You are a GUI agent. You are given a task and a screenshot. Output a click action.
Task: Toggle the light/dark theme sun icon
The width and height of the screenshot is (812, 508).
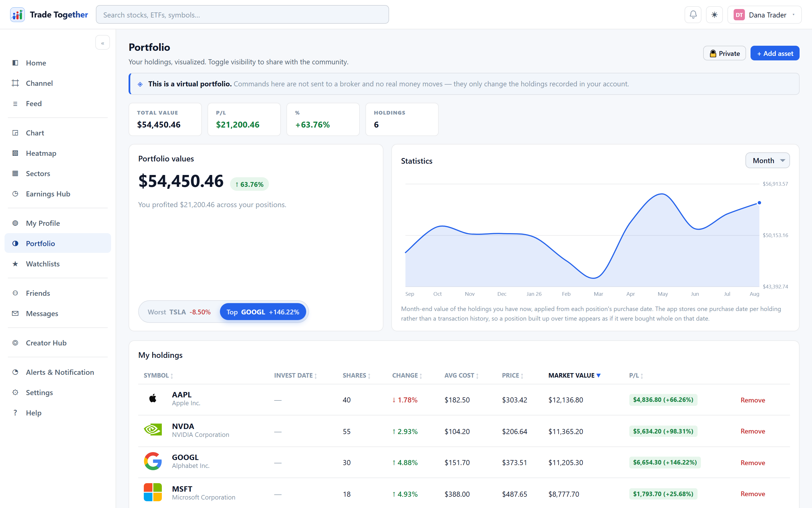[x=714, y=15]
